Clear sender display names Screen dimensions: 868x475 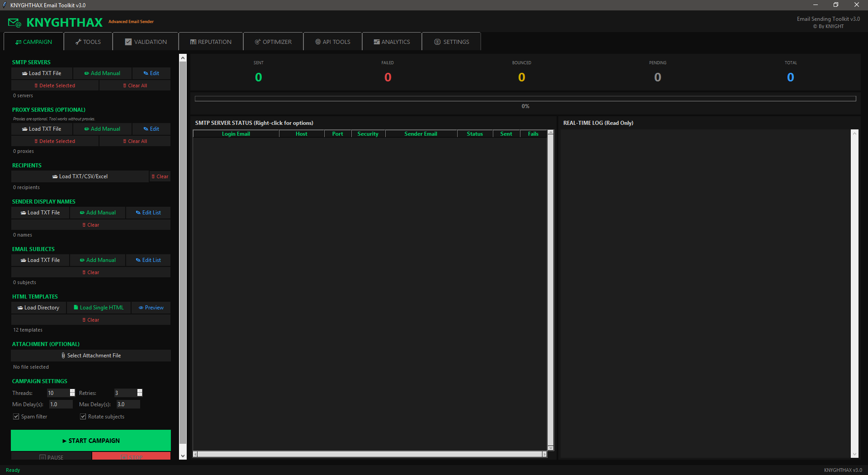[91, 225]
